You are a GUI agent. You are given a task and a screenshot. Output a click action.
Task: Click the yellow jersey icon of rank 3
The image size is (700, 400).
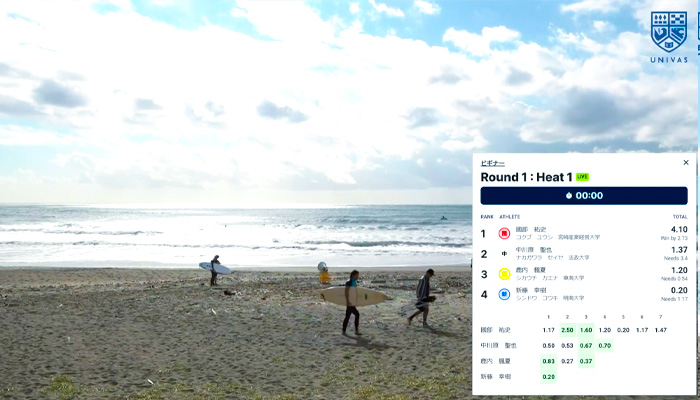(504, 274)
